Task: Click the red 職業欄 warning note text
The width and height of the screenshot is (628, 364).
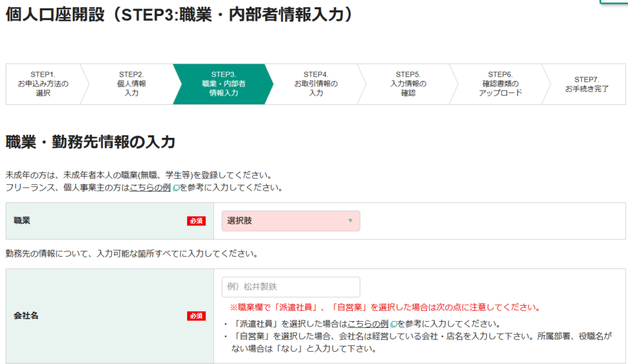Action: [385, 308]
